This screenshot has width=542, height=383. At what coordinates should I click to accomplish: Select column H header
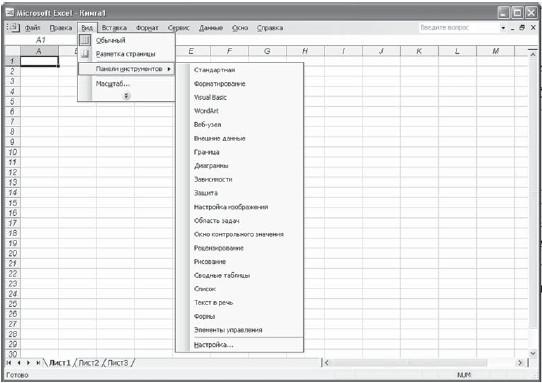[305, 51]
